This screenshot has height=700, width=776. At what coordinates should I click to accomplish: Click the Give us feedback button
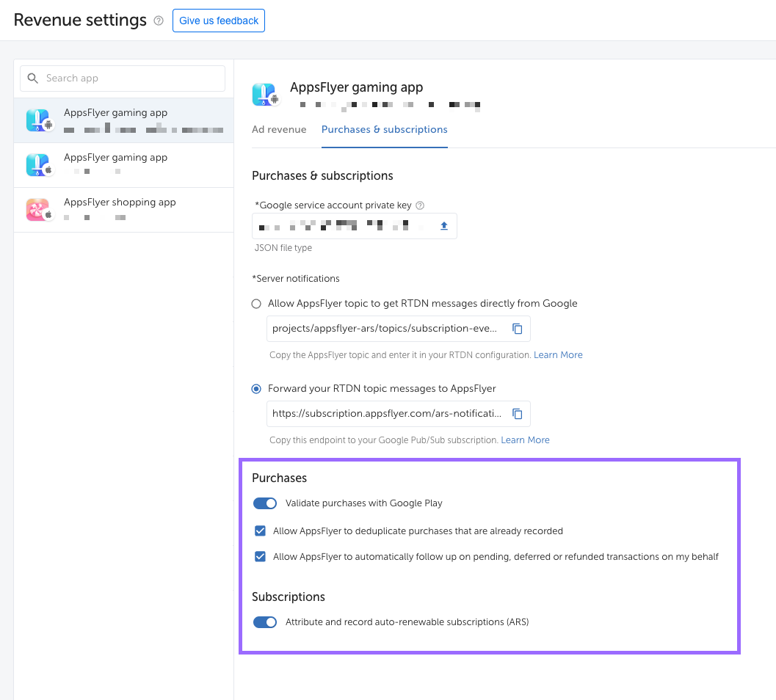[x=219, y=21]
